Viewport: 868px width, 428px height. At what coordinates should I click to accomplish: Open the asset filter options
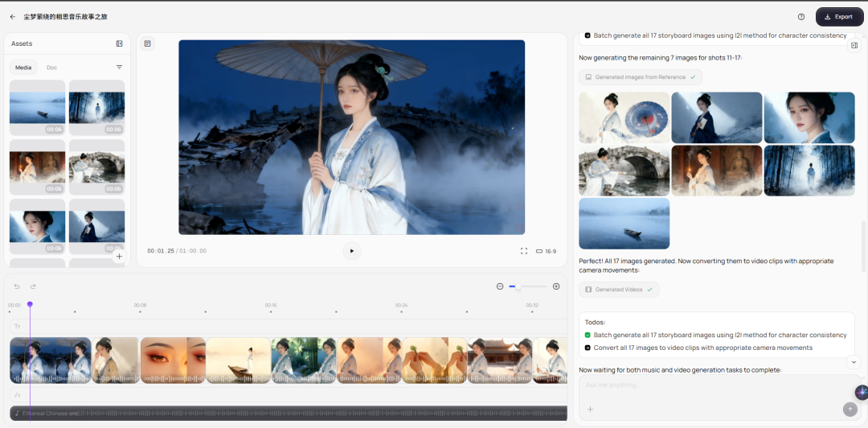pos(119,68)
